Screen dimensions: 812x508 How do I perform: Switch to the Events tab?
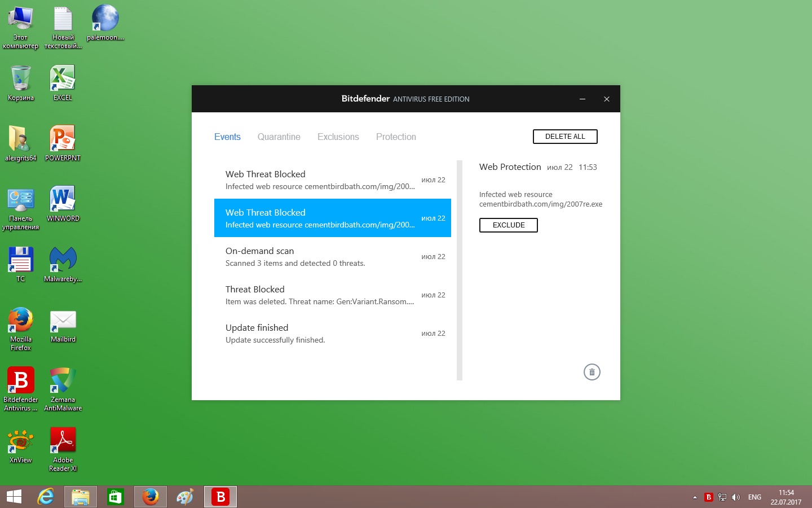[x=227, y=137]
